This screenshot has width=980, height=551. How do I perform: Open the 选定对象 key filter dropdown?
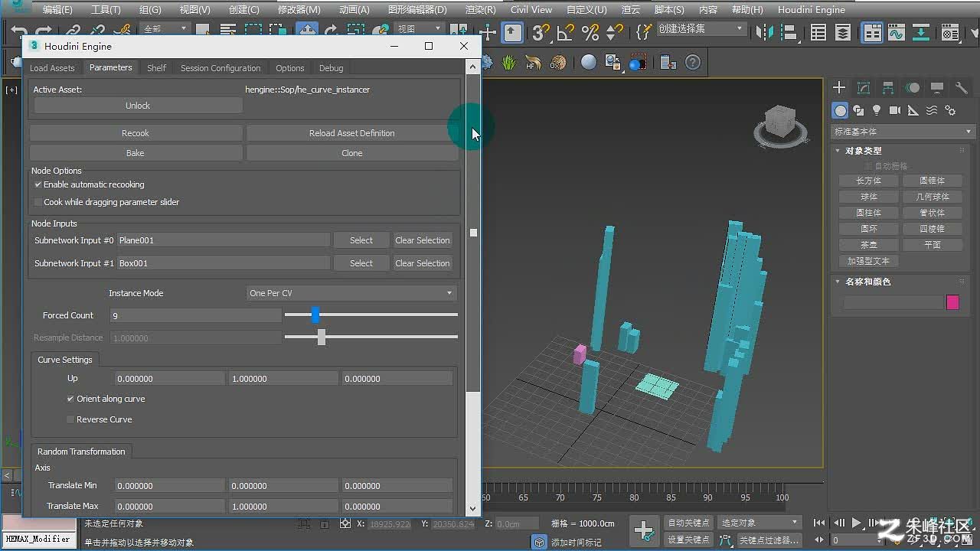[x=759, y=523]
